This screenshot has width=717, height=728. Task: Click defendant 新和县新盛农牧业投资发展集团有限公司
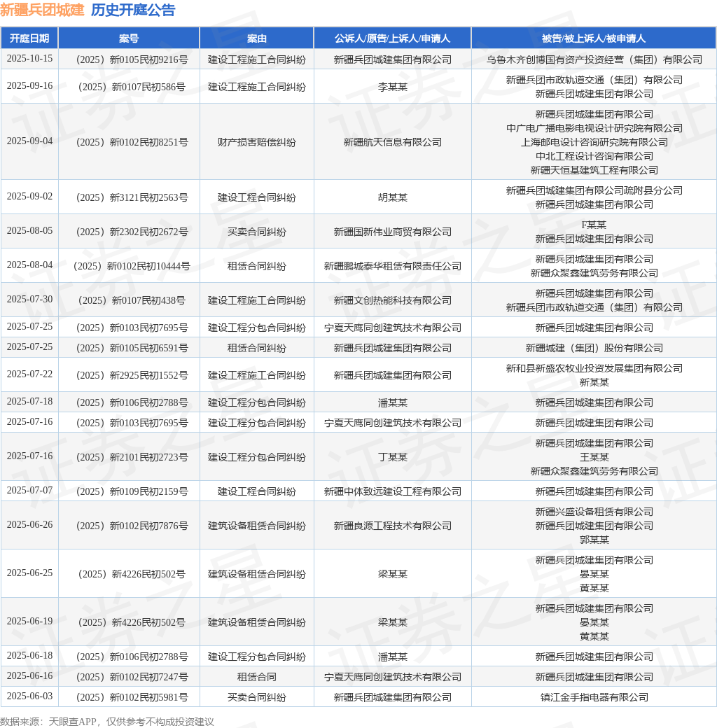pyautogui.click(x=594, y=369)
